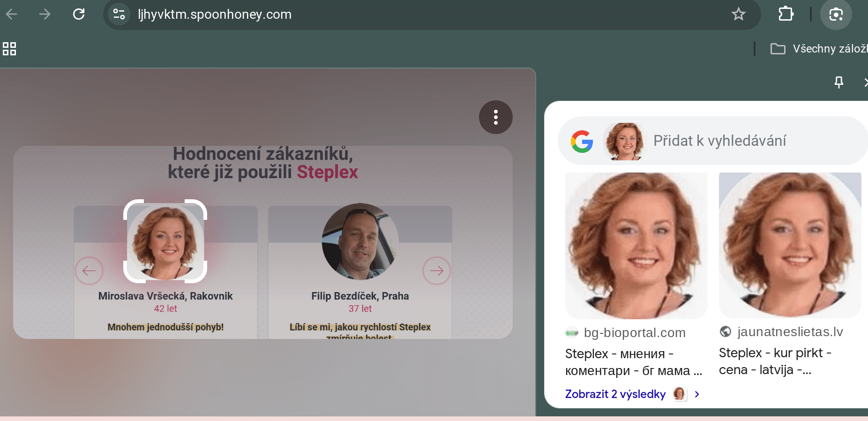Viewport: 868px width, 421px height.
Task: Click the favicon beside bg-bioportal.com
Action: click(x=572, y=333)
